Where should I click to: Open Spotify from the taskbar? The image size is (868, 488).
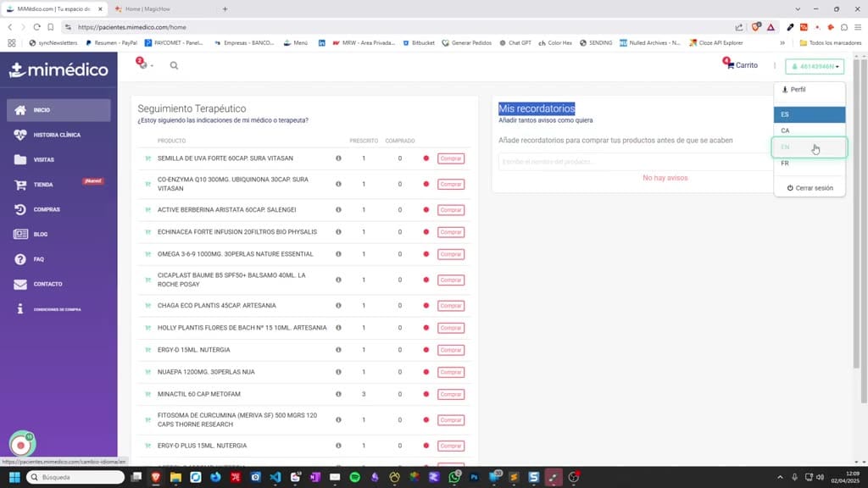coord(355,477)
